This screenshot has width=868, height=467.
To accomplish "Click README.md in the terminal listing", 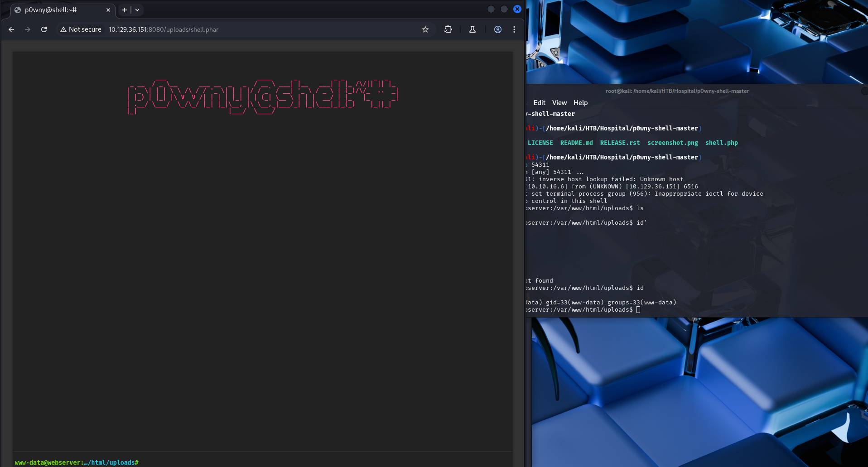I will pos(577,143).
